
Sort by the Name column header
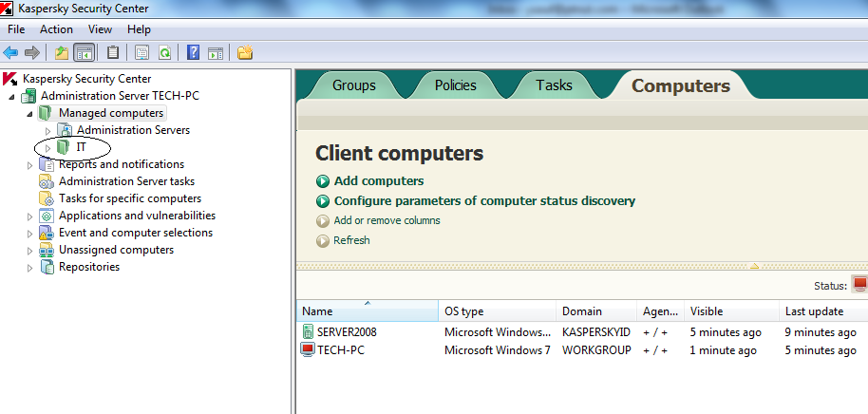coord(368,311)
